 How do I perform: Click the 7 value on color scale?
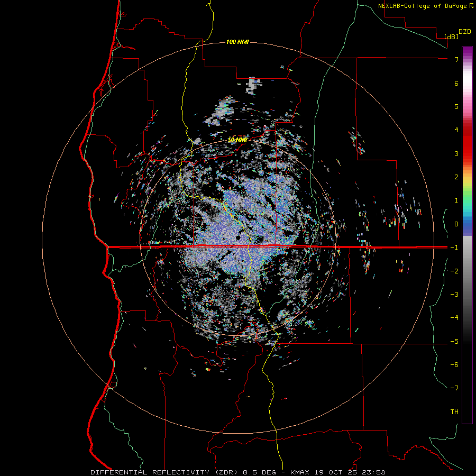pos(456,59)
